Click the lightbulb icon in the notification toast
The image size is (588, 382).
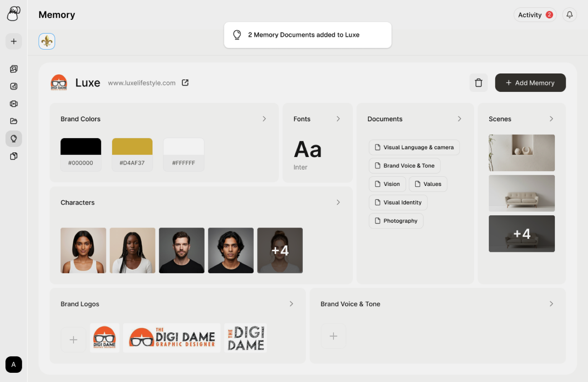(237, 35)
